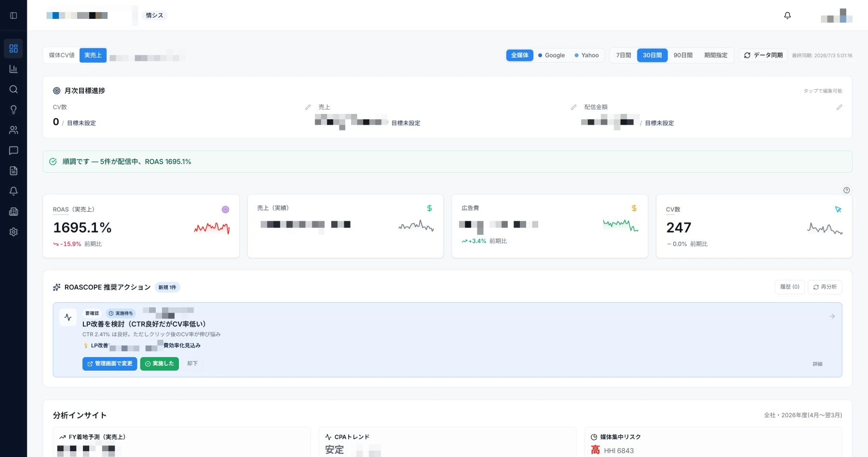Image resolution: width=868 pixels, height=457 pixels.
Task: Click the CV数 247 value
Action: pyautogui.click(x=678, y=227)
